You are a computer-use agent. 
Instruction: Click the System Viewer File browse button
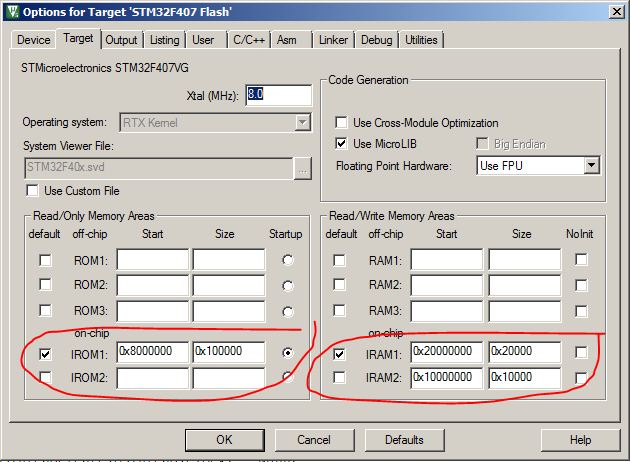tap(302, 168)
